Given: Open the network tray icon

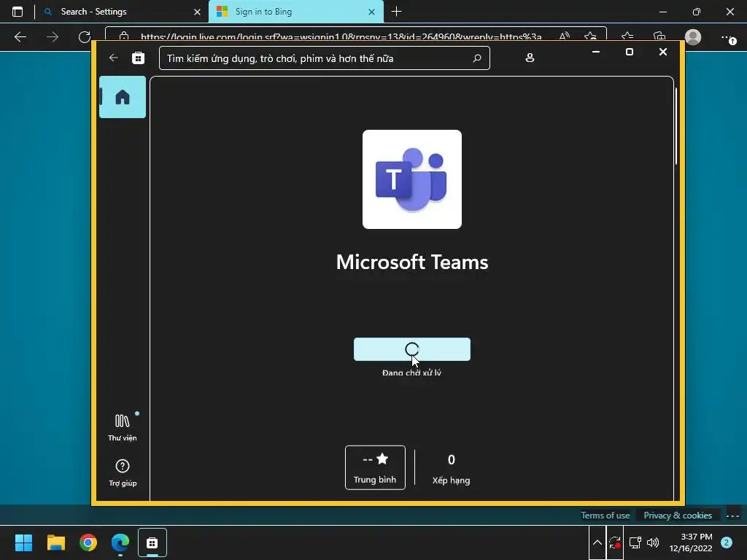Looking at the screenshot, I should click(635, 542).
